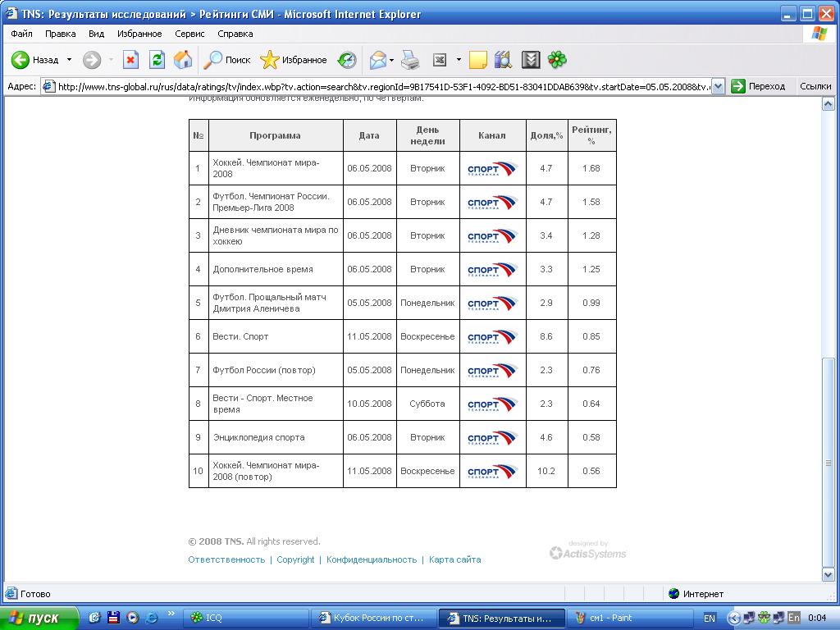Open the History (journal) toolbar icon

point(347,60)
